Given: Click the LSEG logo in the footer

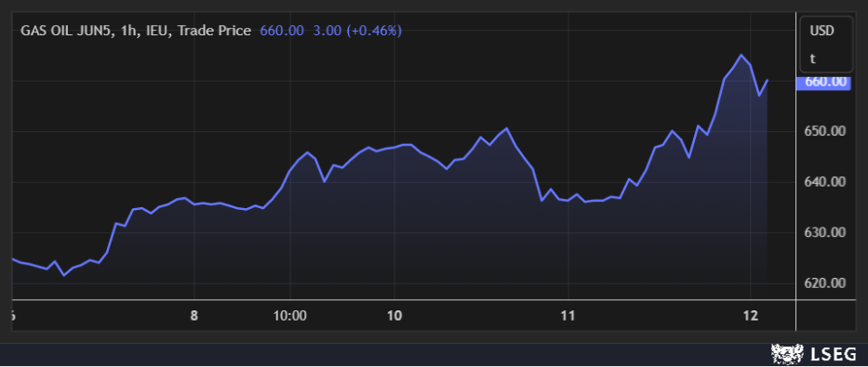Looking at the screenshot, I should [814, 354].
